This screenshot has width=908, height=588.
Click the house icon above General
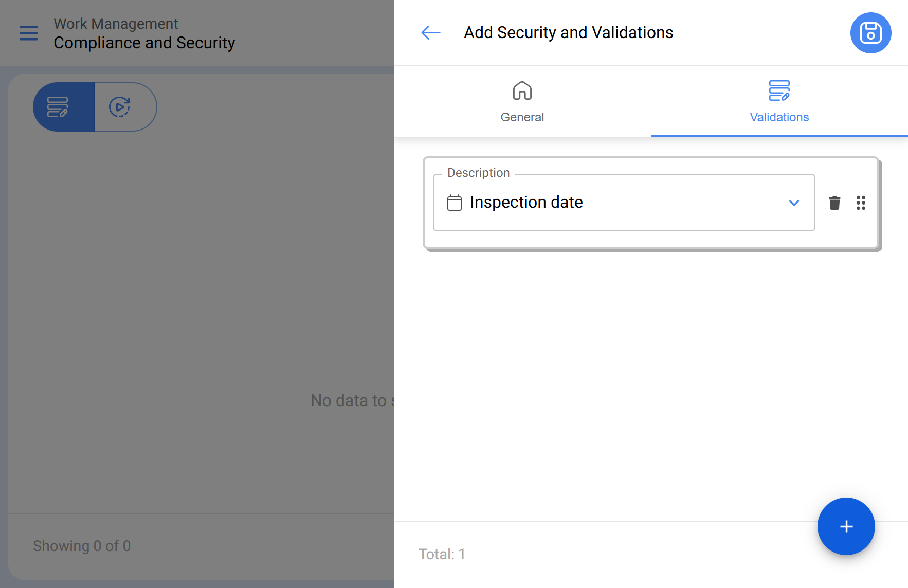(522, 91)
